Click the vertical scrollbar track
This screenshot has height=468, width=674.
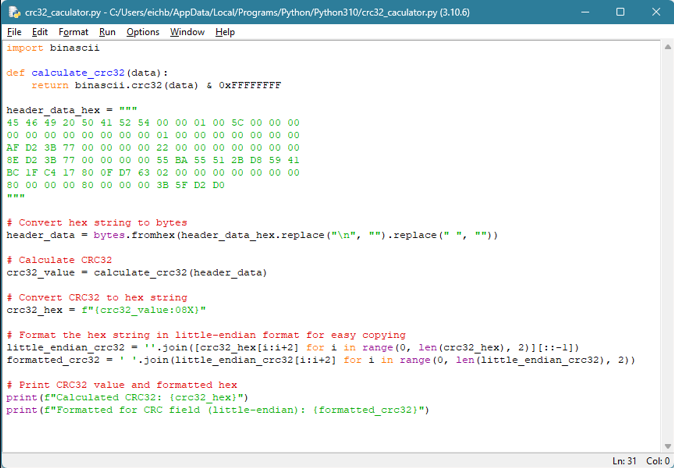point(668,246)
